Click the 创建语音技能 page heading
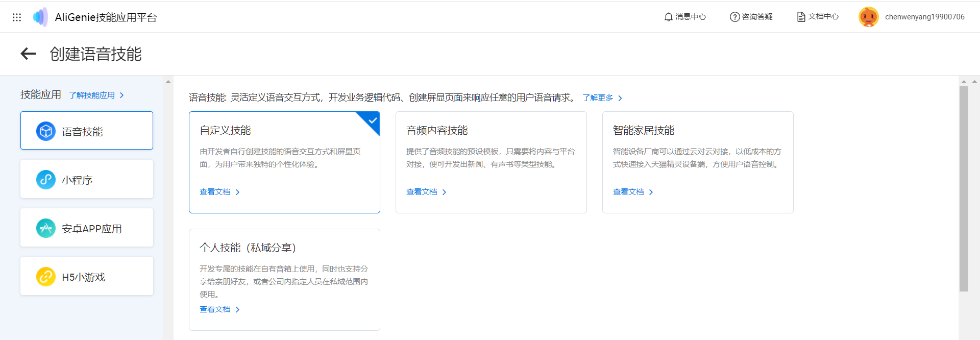 point(95,54)
